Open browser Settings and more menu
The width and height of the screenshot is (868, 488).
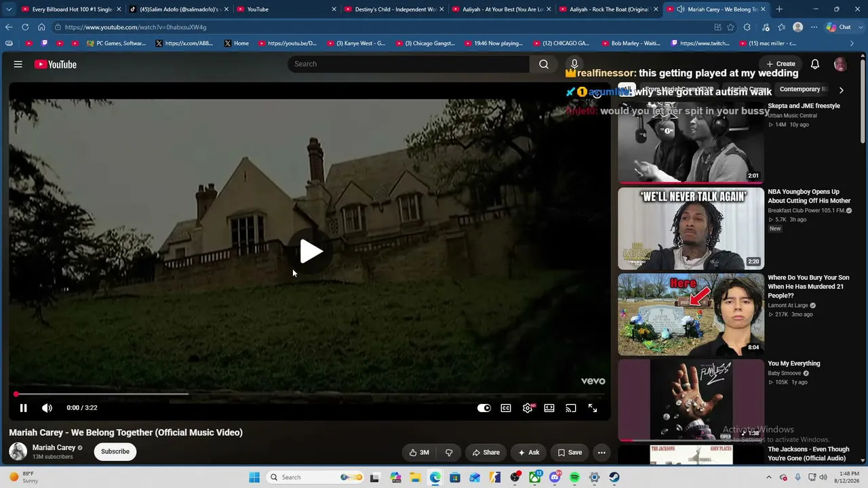pyautogui.click(x=814, y=27)
